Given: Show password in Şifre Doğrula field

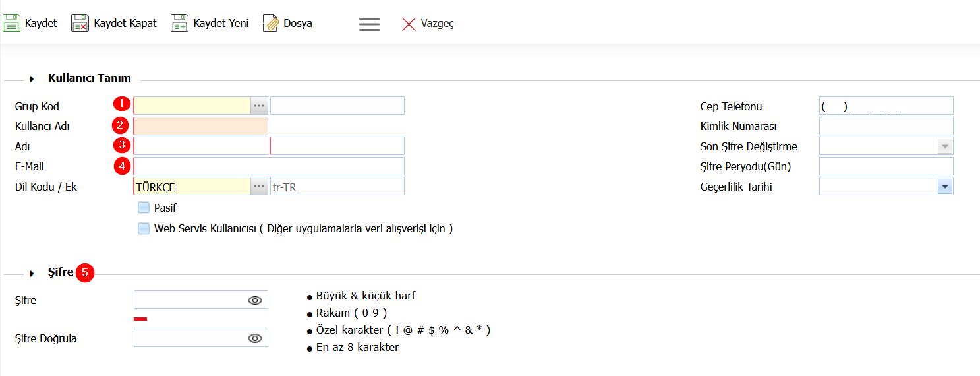Looking at the screenshot, I should pos(255,338).
